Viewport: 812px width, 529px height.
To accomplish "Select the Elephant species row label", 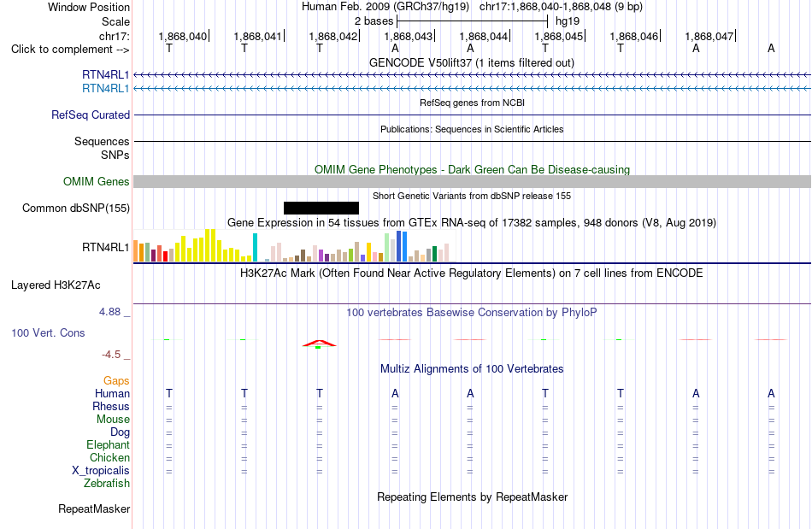I will (x=109, y=444).
